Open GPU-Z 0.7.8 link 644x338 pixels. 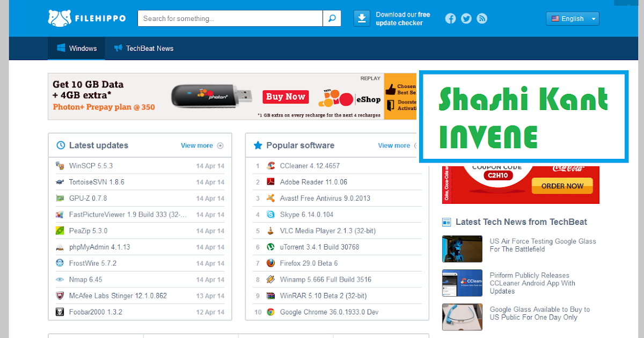88,198
